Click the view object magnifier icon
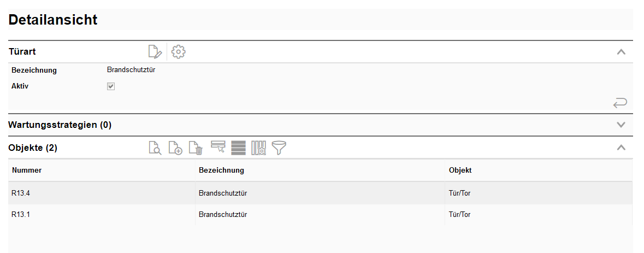 [x=155, y=148]
